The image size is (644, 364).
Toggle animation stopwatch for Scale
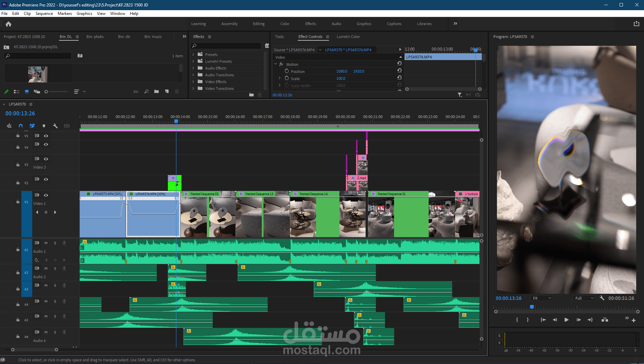click(287, 78)
